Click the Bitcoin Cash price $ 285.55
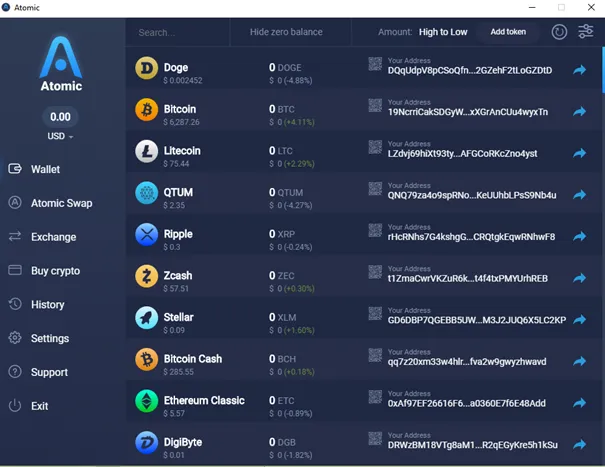Viewport: 605px width, 467px height. (x=178, y=372)
